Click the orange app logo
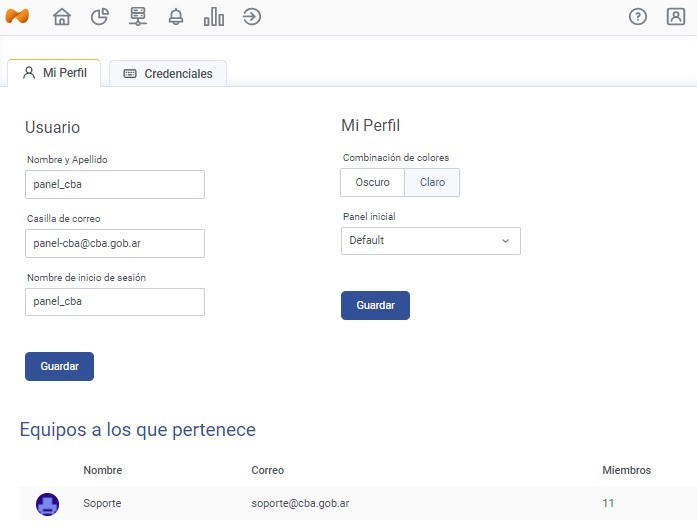The image size is (697, 532). coord(17,17)
